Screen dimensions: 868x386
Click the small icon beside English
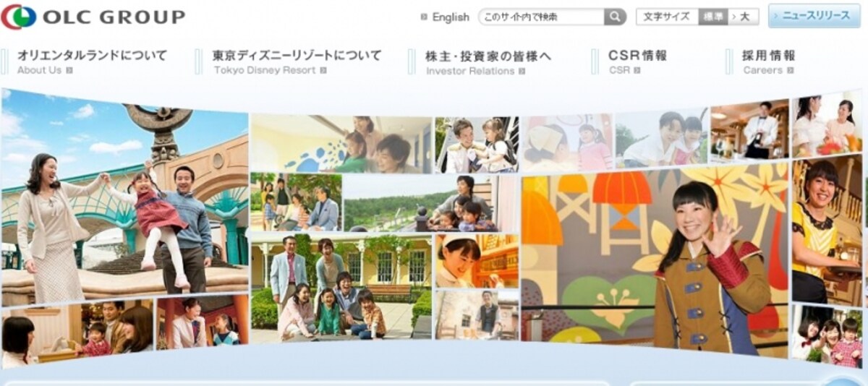click(424, 17)
